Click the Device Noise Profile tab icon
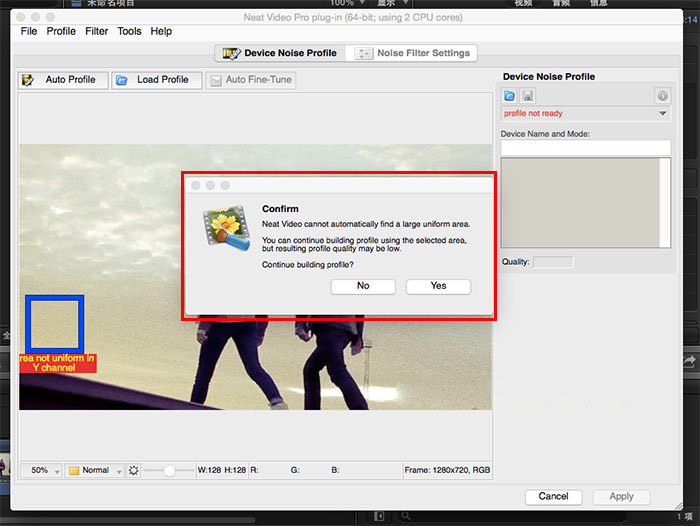Image resolution: width=700 pixels, height=526 pixels. [x=231, y=54]
